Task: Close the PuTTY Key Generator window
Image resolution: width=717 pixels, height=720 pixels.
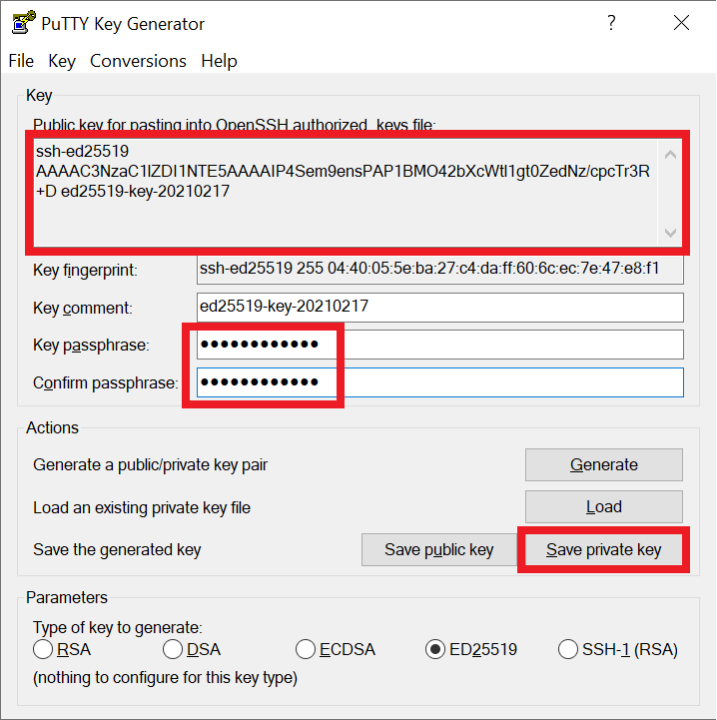Action: pos(681,22)
